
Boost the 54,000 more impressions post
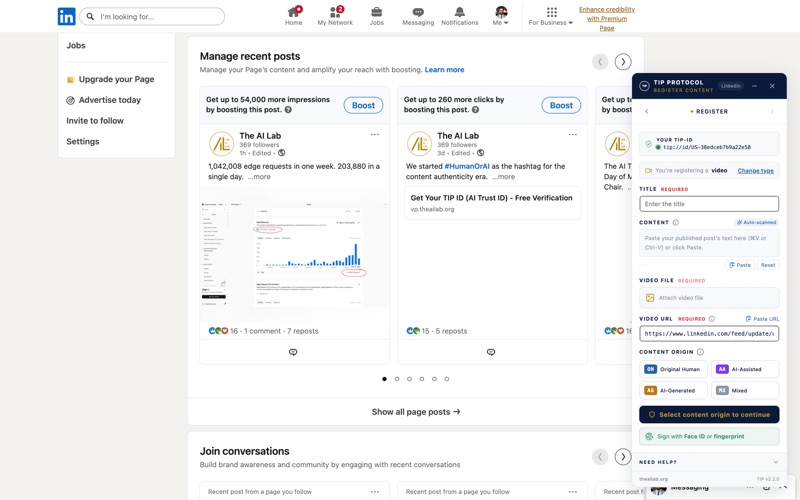[363, 105]
